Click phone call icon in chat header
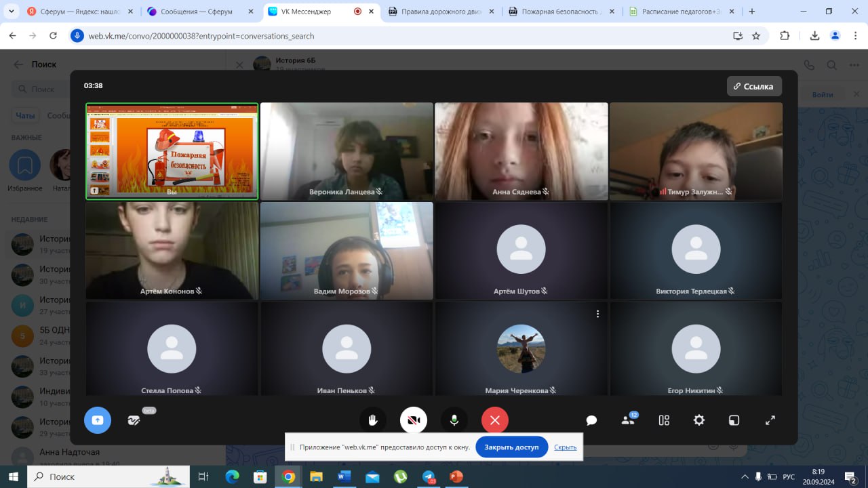 coord(808,65)
